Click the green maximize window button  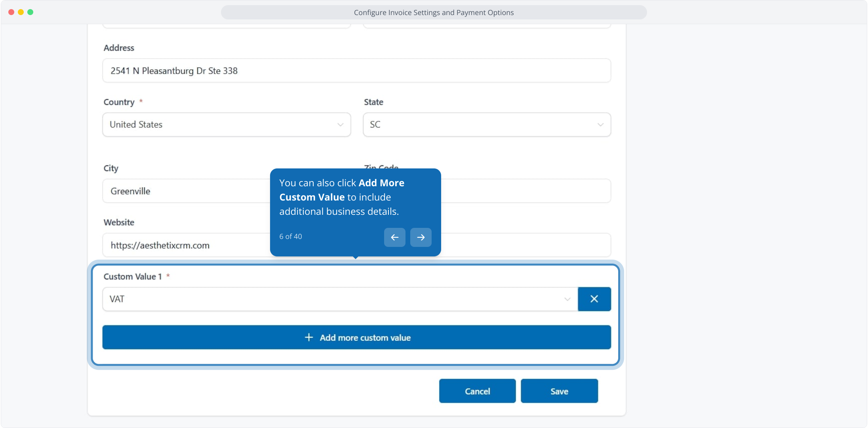click(x=30, y=12)
